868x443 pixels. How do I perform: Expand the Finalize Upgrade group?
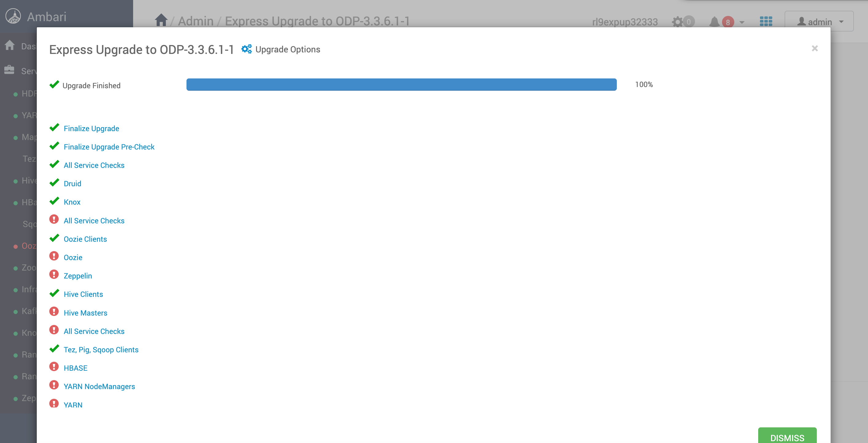(91, 129)
